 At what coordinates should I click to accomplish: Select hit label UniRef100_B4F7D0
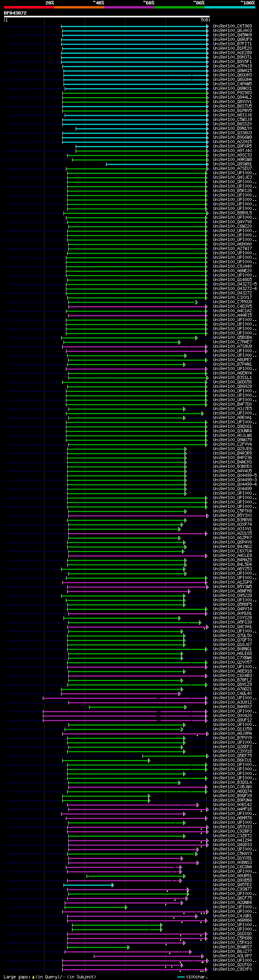click(x=232, y=404)
